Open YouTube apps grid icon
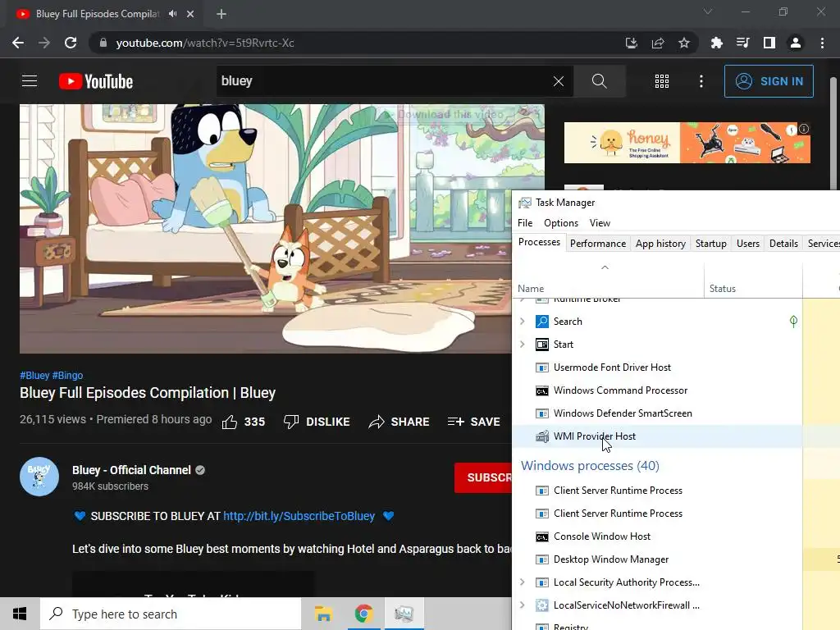 click(662, 81)
